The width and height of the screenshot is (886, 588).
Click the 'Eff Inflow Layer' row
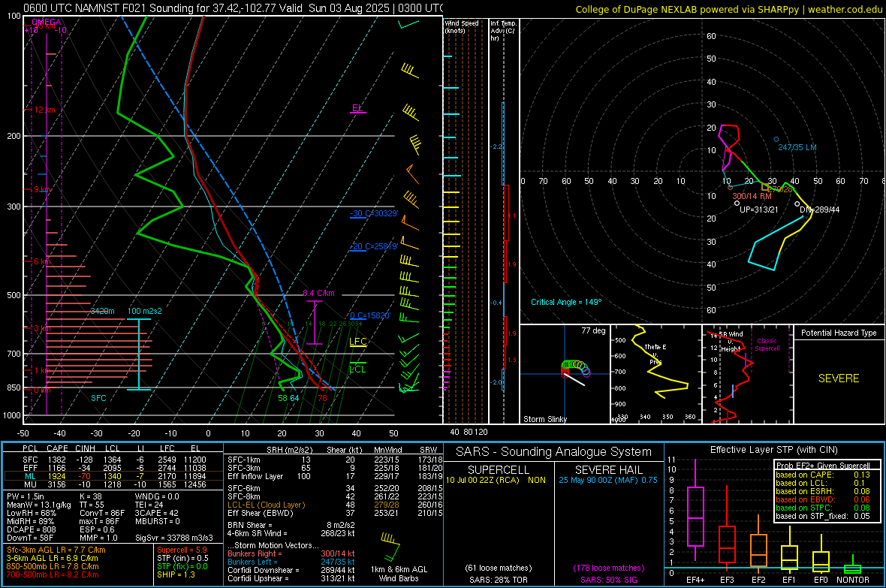[335, 476]
